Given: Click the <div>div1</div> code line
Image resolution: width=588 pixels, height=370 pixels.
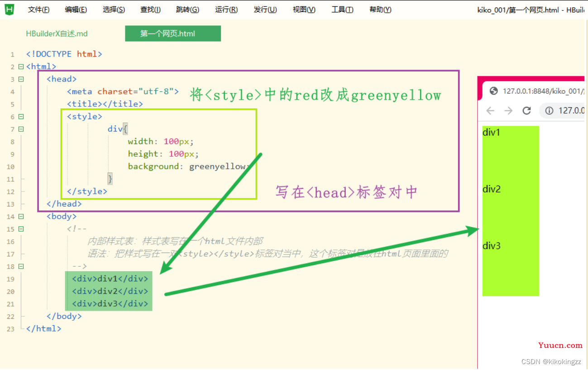Looking at the screenshot, I should [x=110, y=279].
